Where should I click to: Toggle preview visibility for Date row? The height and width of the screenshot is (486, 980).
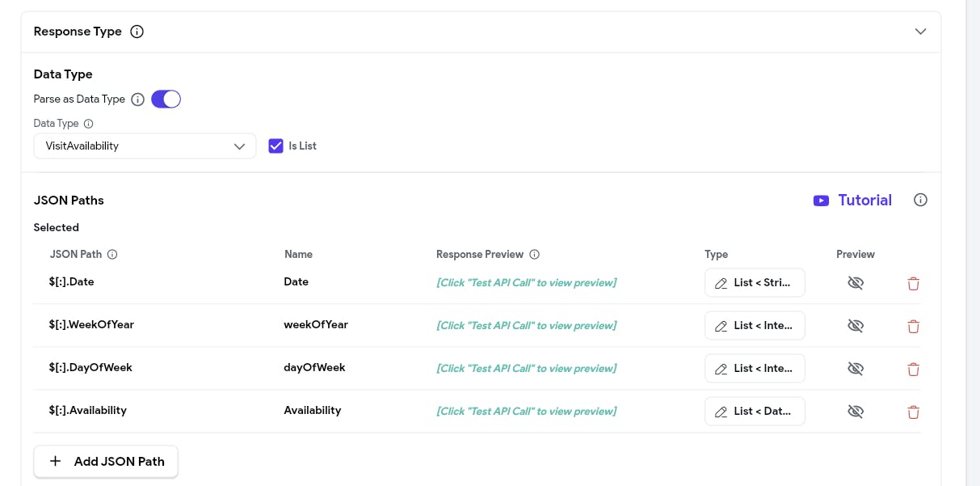[x=856, y=283]
